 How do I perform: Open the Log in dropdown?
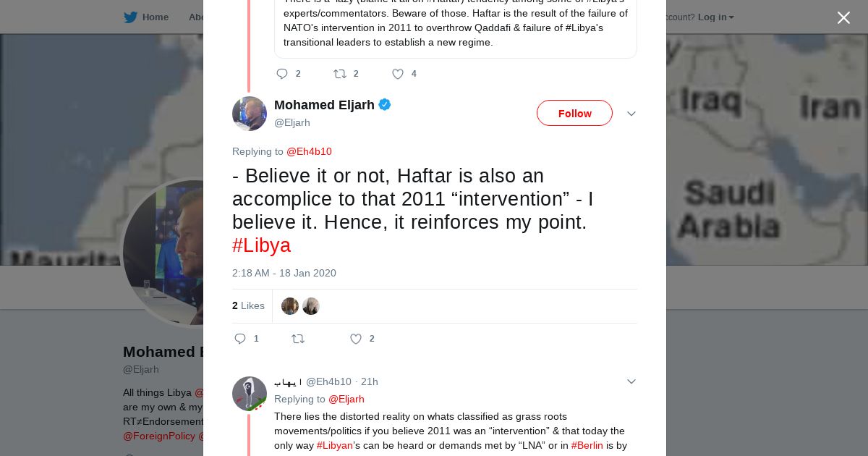715,17
